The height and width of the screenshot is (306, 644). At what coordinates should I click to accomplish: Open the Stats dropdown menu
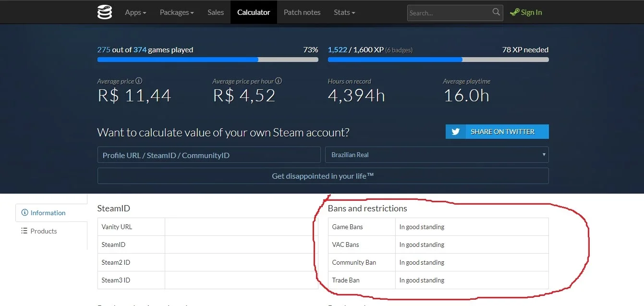tap(344, 12)
